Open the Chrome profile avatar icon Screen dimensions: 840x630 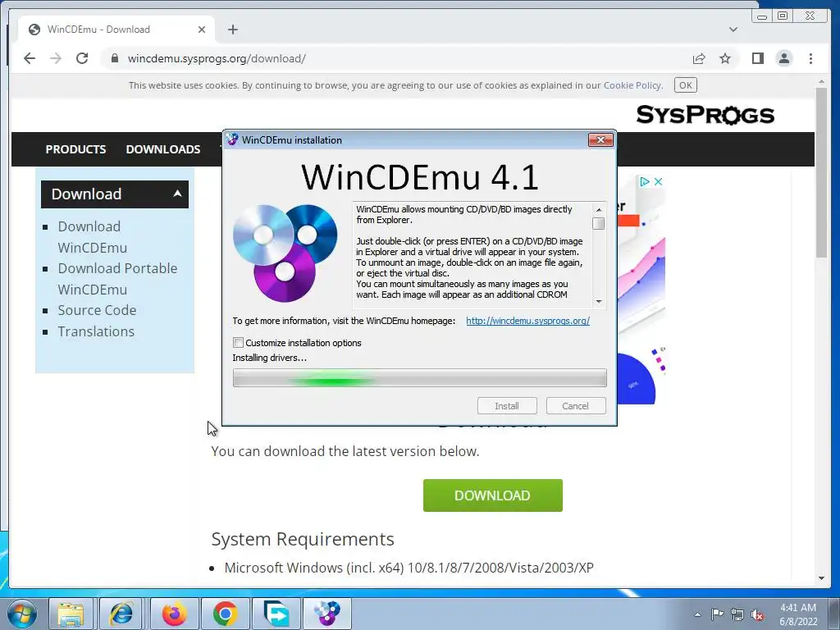[x=783, y=58]
